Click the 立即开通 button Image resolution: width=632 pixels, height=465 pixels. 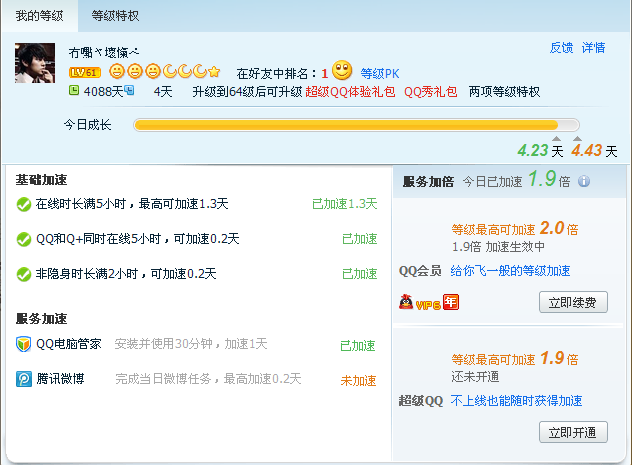coord(573,432)
